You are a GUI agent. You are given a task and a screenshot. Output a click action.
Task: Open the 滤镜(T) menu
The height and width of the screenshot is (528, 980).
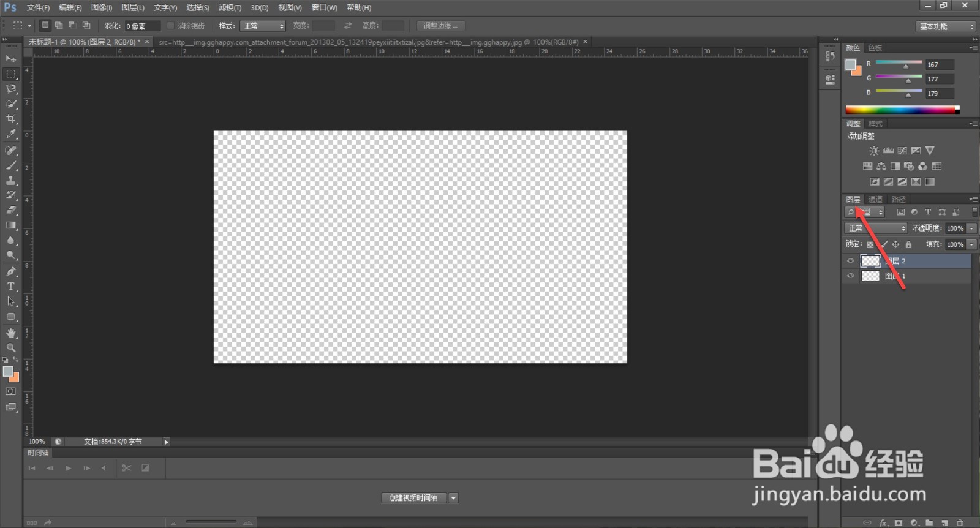[x=230, y=7]
